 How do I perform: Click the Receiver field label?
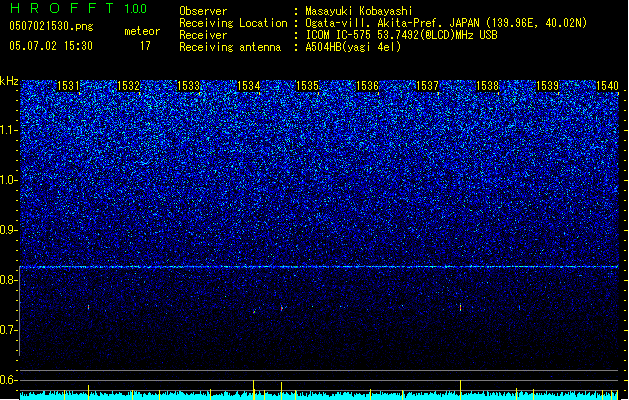(x=203, y=35)
